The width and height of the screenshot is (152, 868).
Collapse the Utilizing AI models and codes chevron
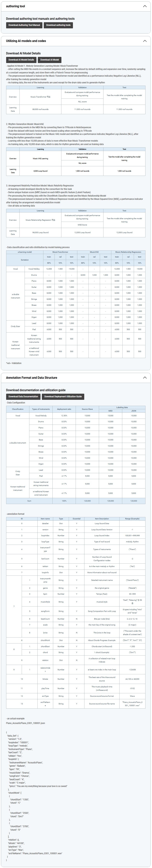[145, 41]
